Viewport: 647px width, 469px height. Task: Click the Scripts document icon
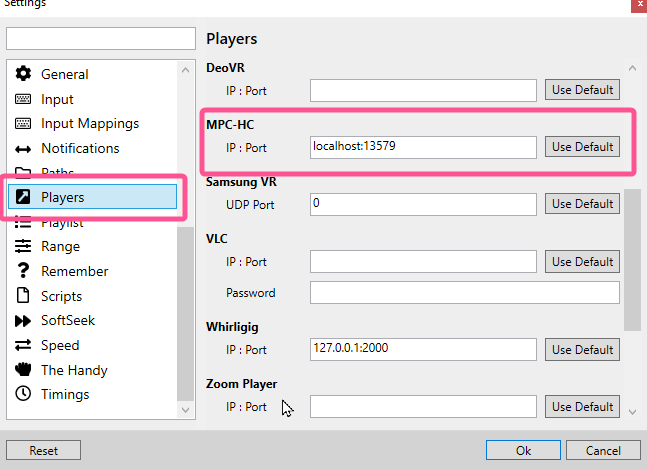23,295
